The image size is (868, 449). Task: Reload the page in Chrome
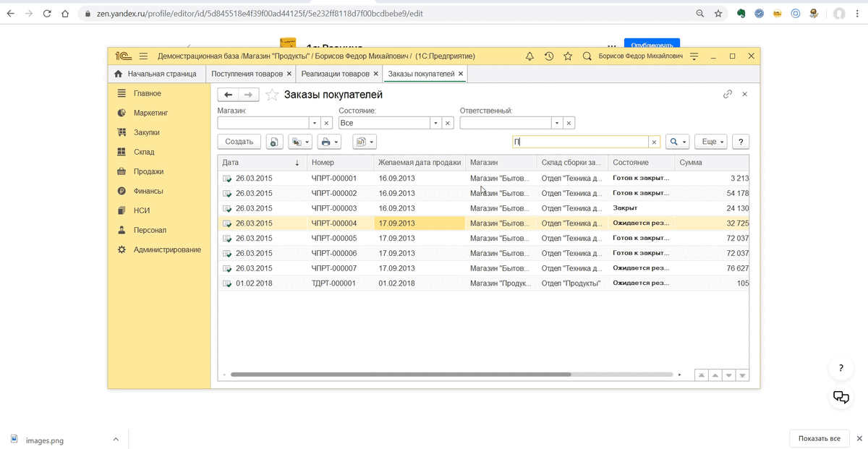point(47,14)
